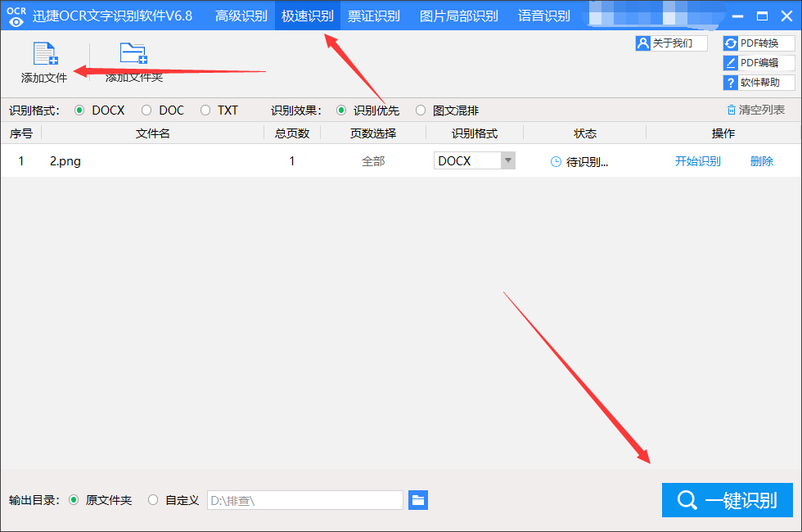Maximize the OCR window
This screenshot has height=532, width=802.
762,16
